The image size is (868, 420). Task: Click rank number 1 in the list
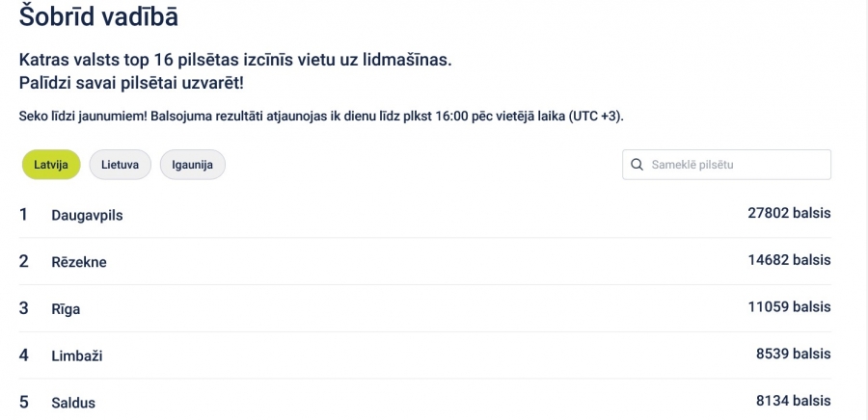point(23,215)
